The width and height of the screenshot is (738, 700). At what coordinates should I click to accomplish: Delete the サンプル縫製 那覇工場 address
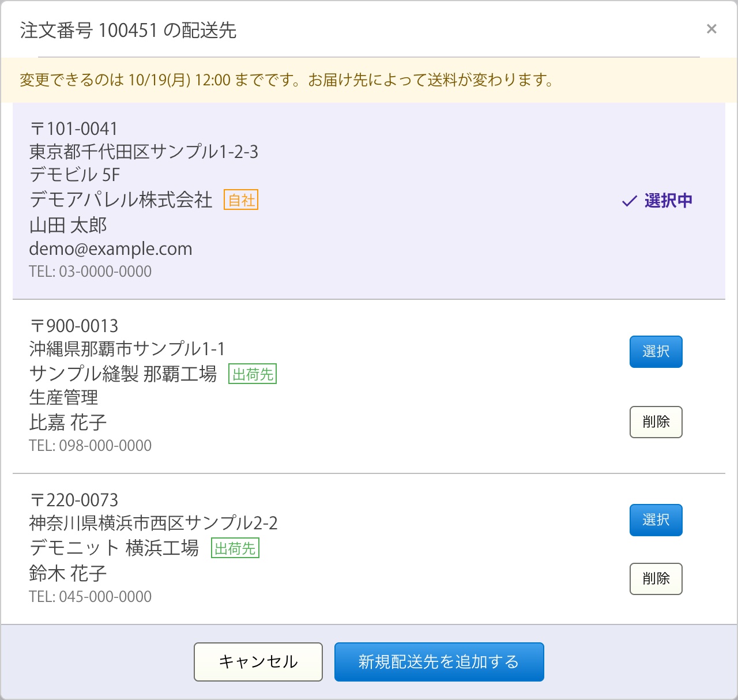click(x=656, y=422)
